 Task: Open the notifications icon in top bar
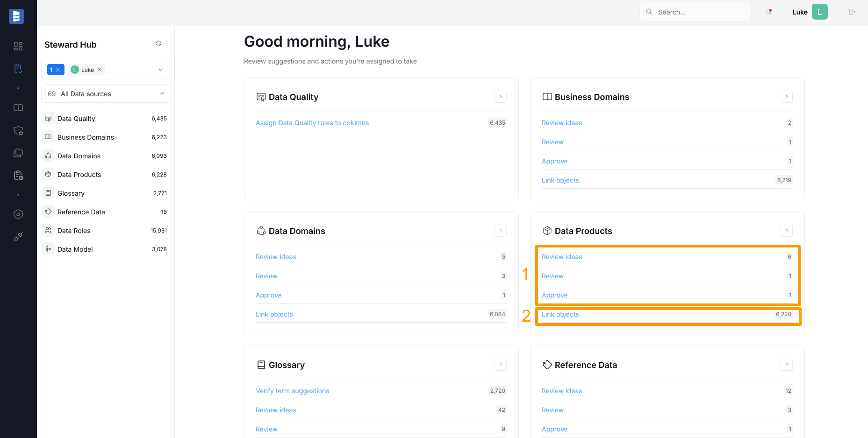(x=768, y=12)
